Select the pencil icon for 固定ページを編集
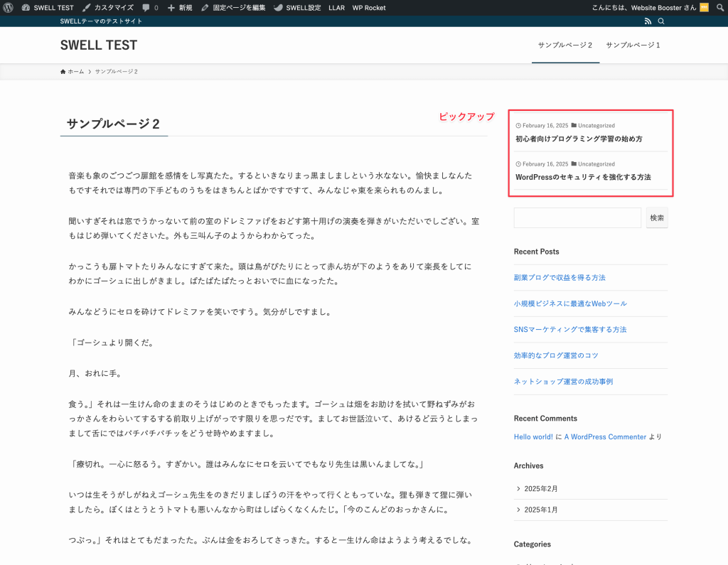The width and height of the screenshot is (728, 565). [204, 7]
